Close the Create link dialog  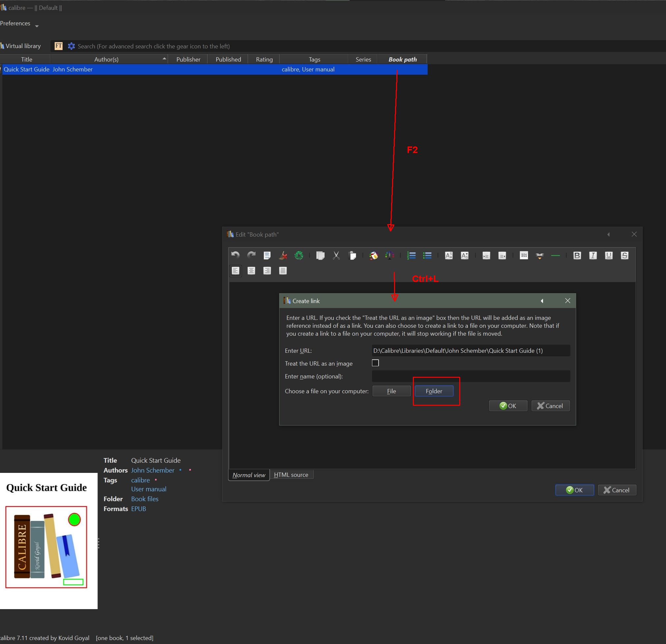(568, 300)
